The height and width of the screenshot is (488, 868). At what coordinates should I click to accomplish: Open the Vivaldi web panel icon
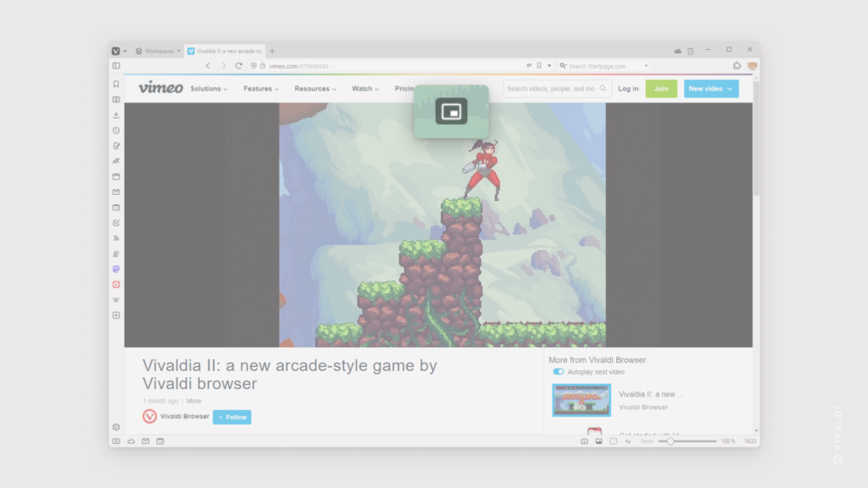coord(116,285)
